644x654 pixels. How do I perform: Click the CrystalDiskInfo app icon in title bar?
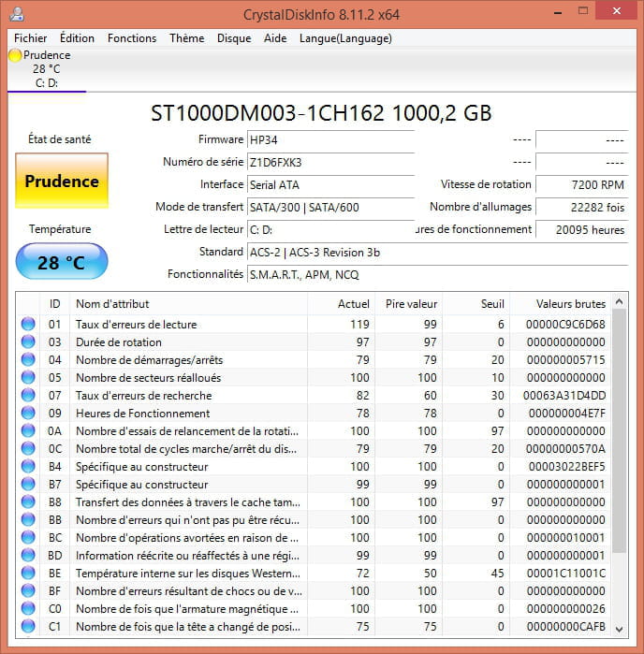click(18, 14)
